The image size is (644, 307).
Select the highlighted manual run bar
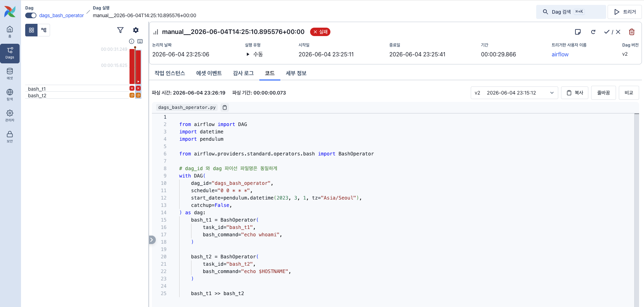click(138, 67)
